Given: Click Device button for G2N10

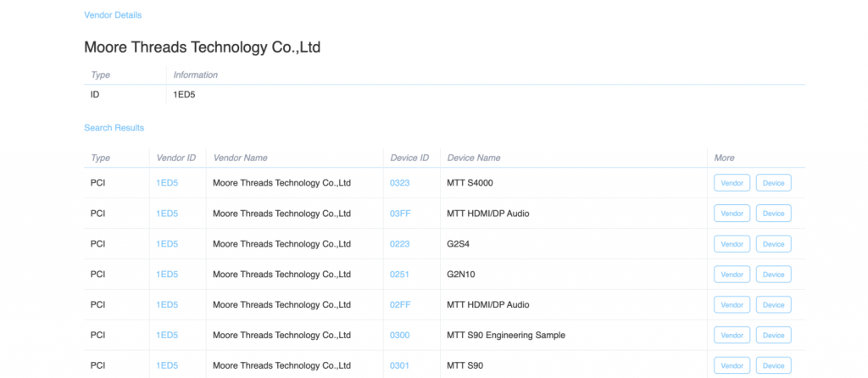Looking at the screenshot, I should pyautogui.click(x=773, y=274).
